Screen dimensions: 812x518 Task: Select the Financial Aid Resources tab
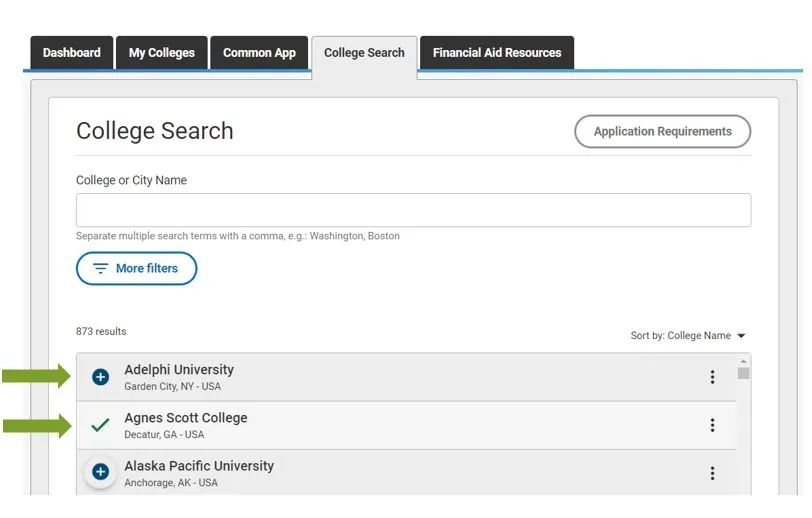pos(497,53)
